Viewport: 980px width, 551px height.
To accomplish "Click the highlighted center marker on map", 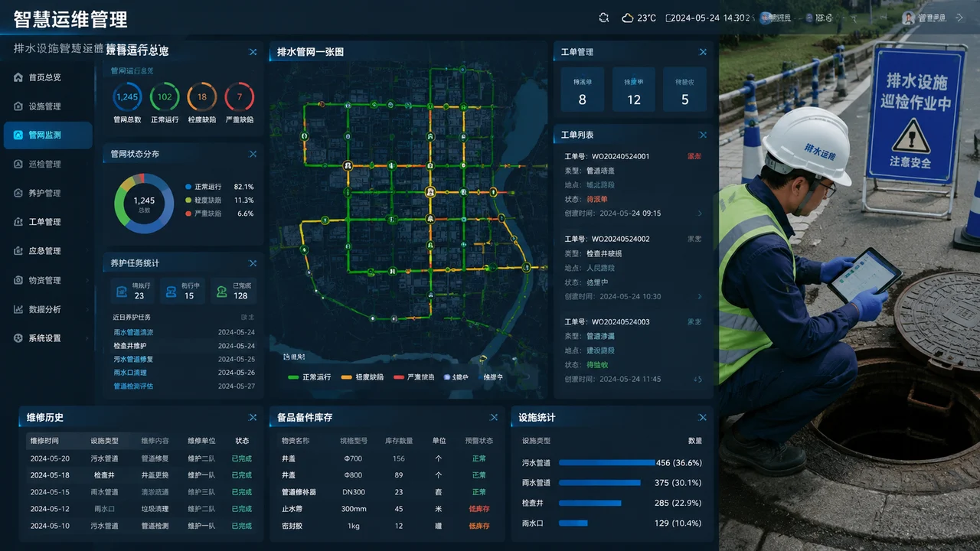I will point(430,192).
